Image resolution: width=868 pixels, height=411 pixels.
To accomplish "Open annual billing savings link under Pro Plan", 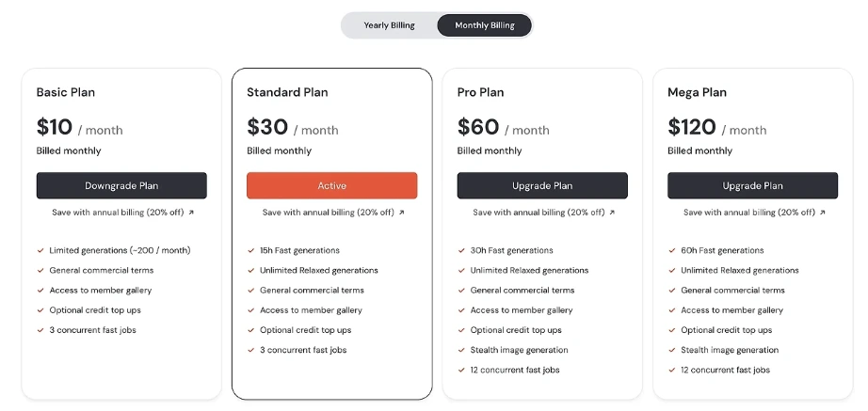I will coord(538,213).
